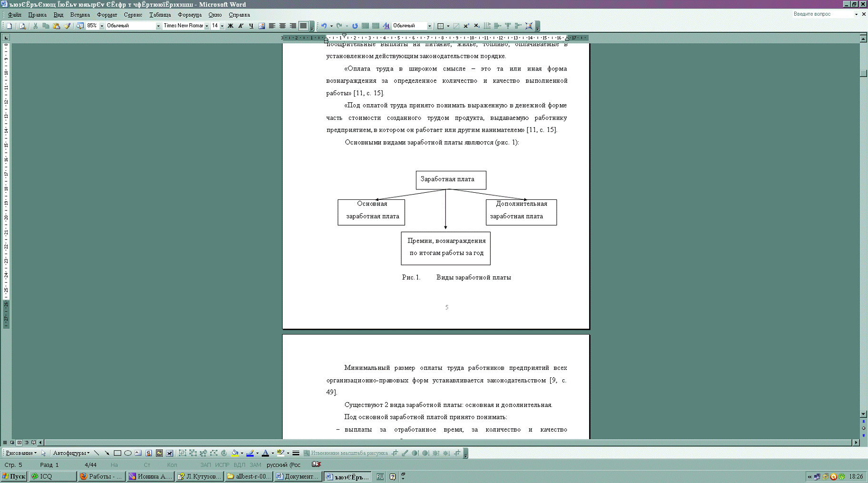Select the Oval drawing tool
This screenshot has height=483, width=868.
tap(128, 453)
